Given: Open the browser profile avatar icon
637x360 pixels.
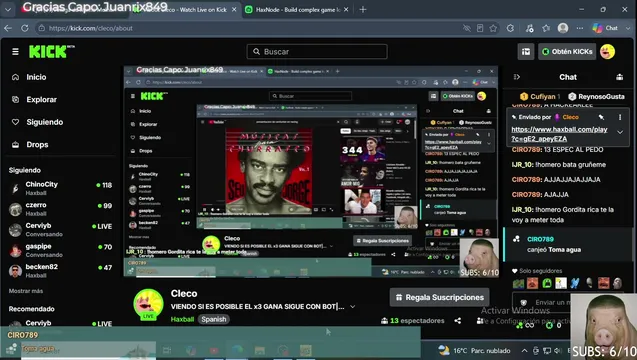Looking at the screenshot, I should tap(563, 28).
